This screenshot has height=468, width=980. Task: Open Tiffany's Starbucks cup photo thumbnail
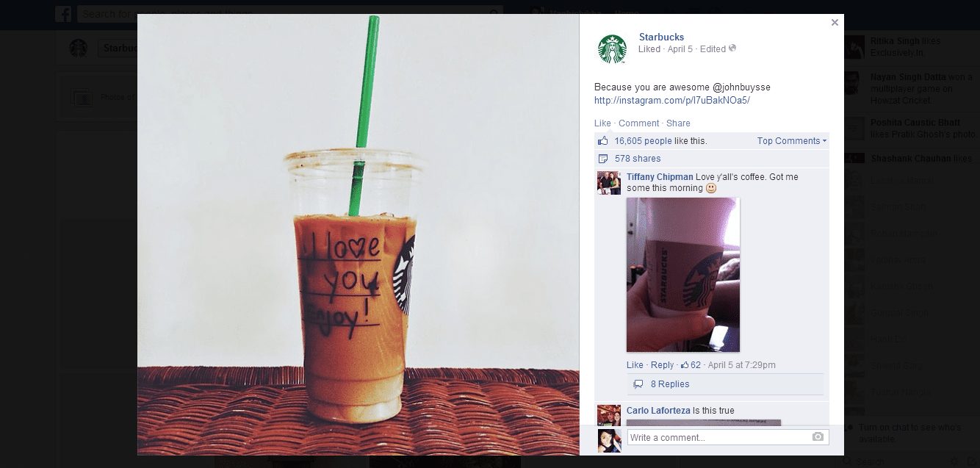(x=683, y=275)
